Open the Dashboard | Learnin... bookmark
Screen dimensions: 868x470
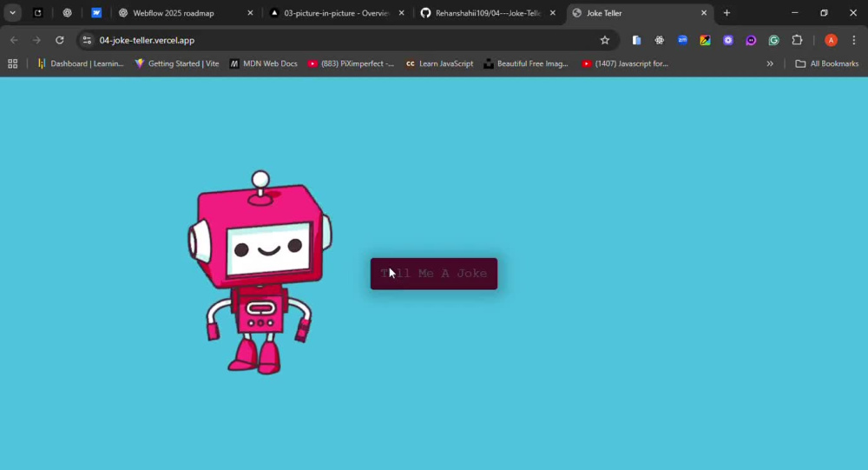81,63
